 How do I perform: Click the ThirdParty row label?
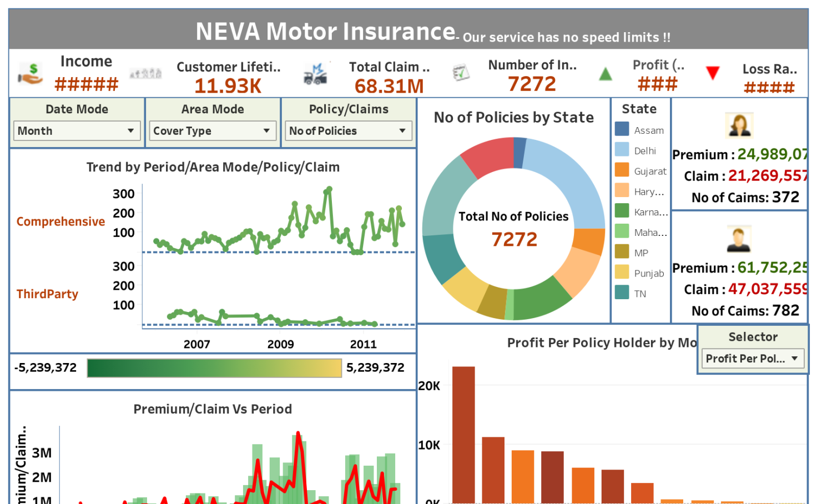(47, 294)
